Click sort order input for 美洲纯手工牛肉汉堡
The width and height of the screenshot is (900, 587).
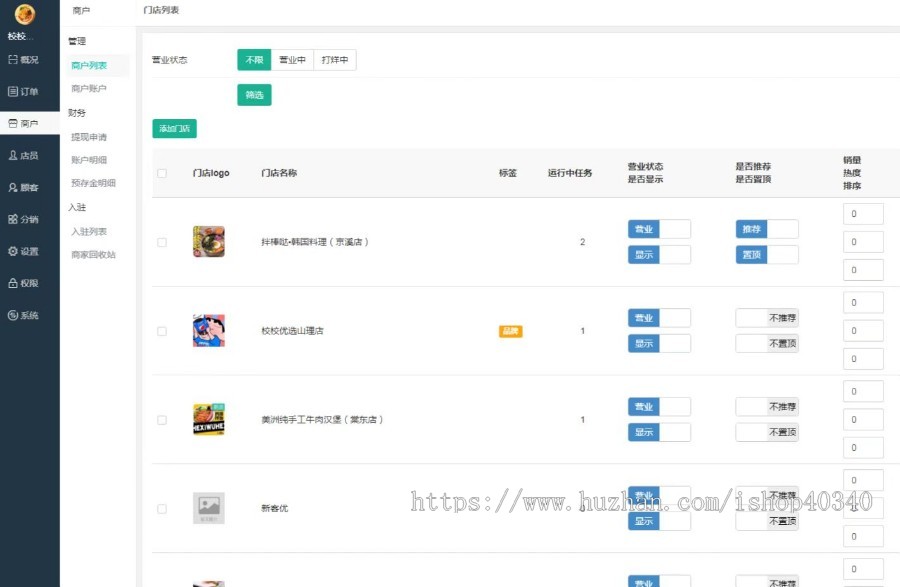(x=863, y=448)
